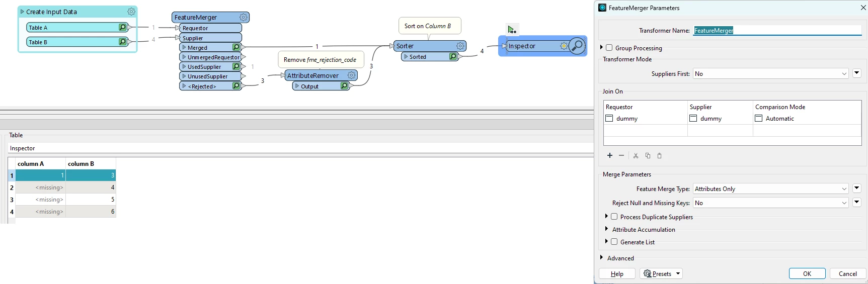This screenshot has height=284, width=868.
Task: Tick the Process Duplicate Suppliers checkbox
Action: pos(614,217)
